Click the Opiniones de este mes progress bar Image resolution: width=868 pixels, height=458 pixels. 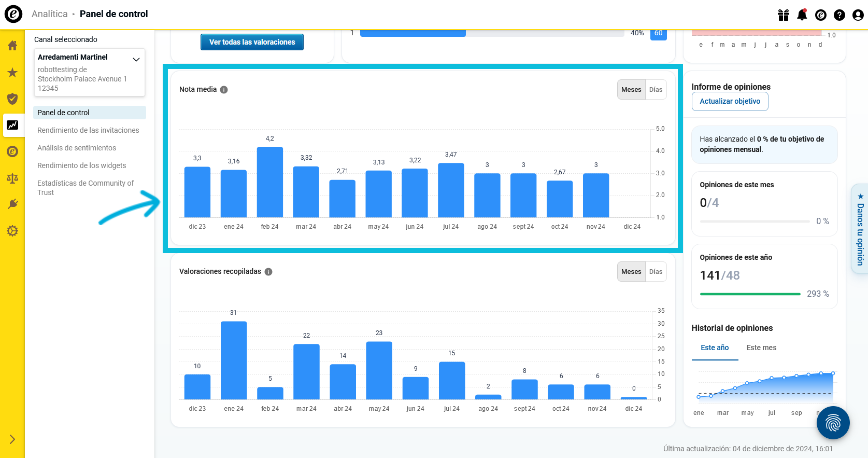[755, 221]
